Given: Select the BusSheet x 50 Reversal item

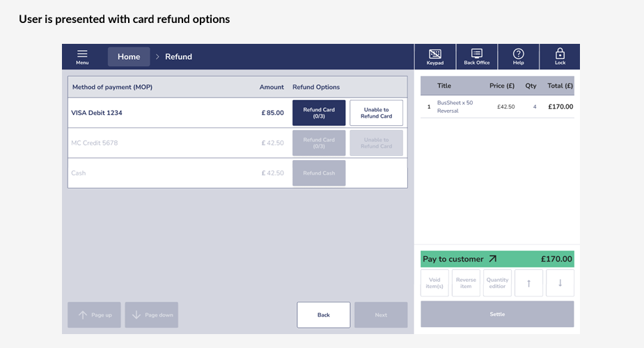Looking at the screenshot, I should [x=497, y=106].
